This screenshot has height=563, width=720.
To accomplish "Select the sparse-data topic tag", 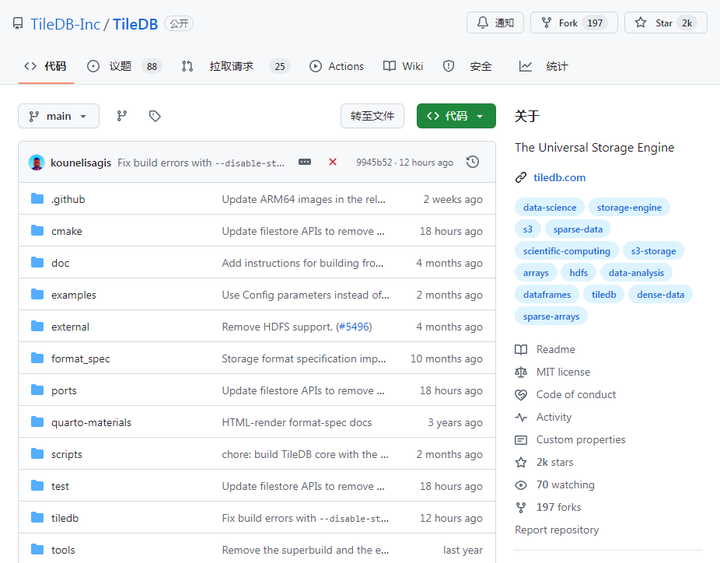I will point(578,229).
